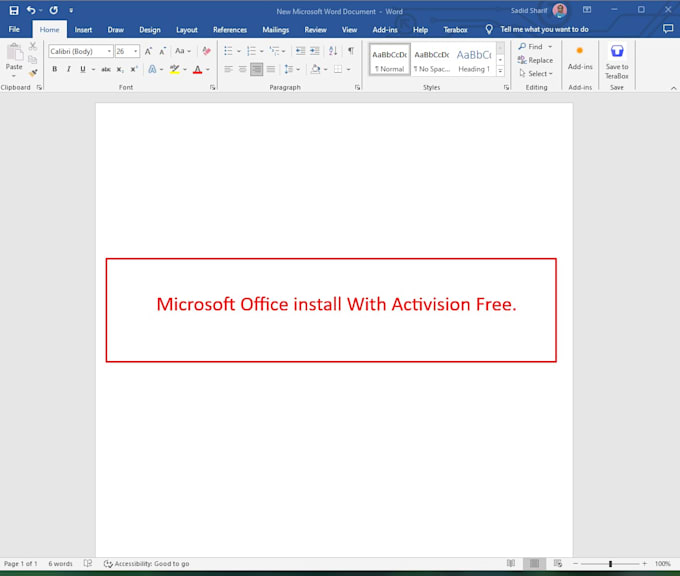The image size is (680, 576).
Task: Apply yellow text highlight color
Action: coord(174,69)
